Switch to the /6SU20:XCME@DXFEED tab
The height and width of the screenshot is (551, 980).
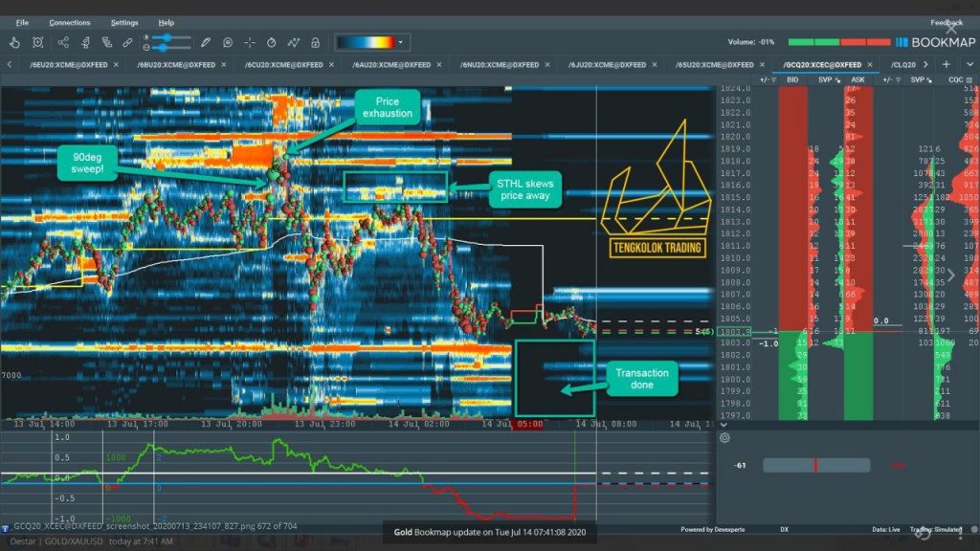pyautogui.click(x=714, y=65)
